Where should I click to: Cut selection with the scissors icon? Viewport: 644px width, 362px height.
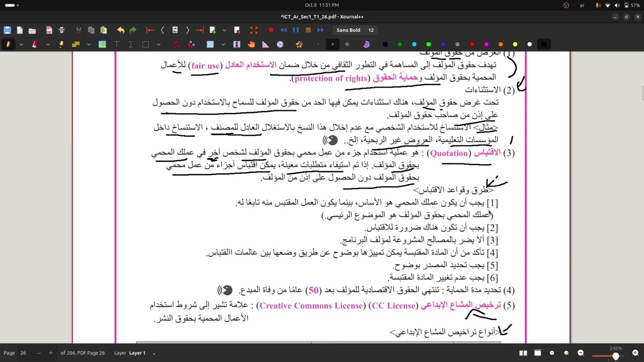78,30
